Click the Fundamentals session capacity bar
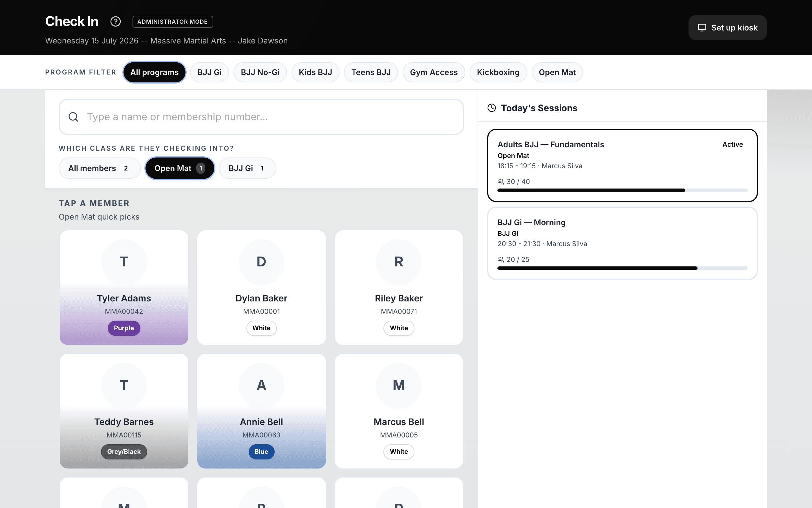Screen dimensions: 812x508 [x=622, y=190]
